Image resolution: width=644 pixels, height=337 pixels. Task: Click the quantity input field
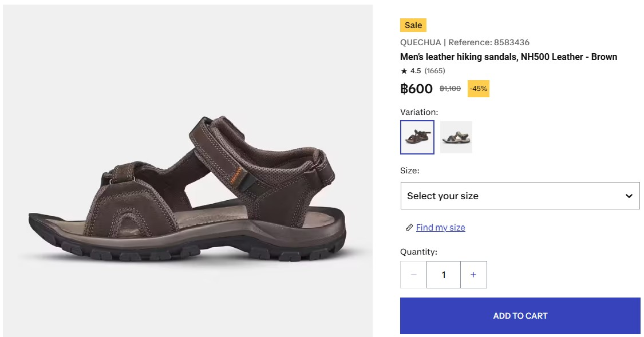coord(444,275)
